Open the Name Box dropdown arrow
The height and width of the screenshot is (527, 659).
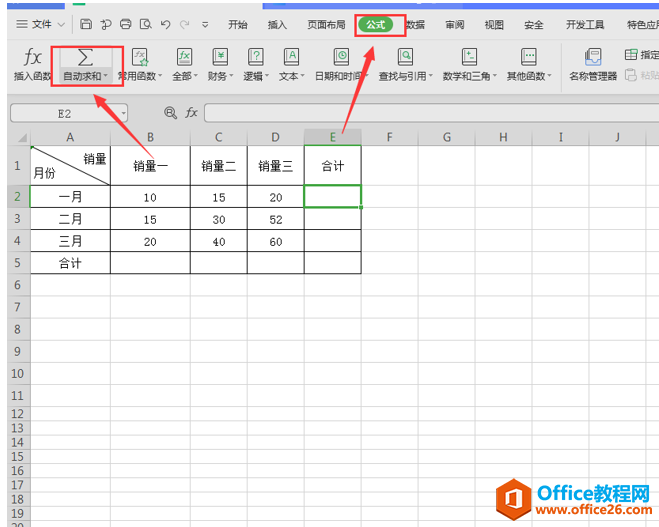point(124,113)
